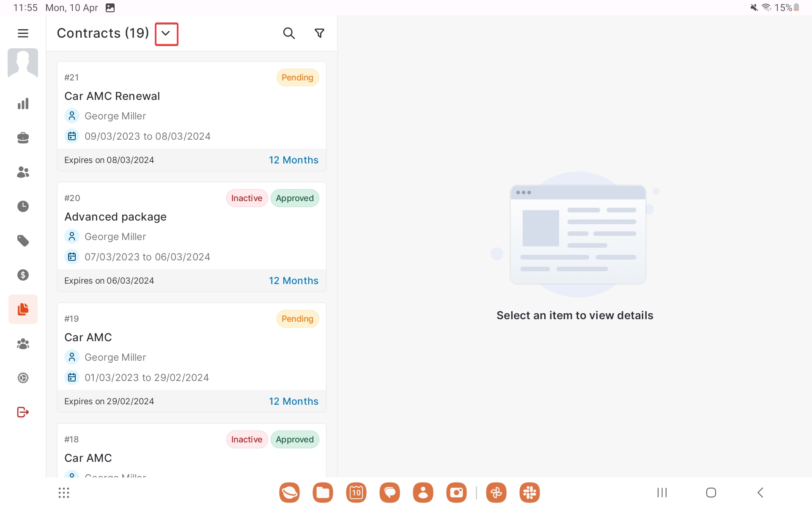
Task: Open the hamburger navigation menu
Action: click(23, 33)
